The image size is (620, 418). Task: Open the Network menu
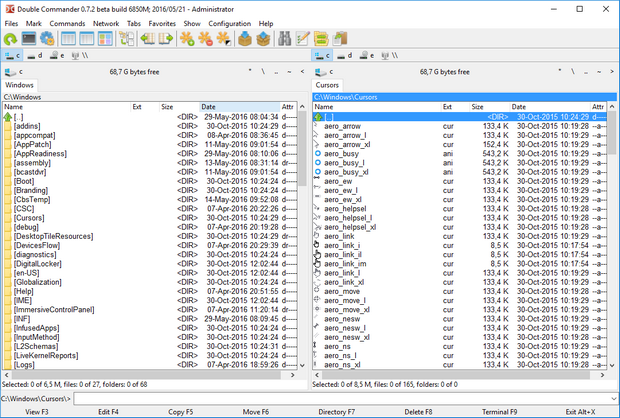[x=106, y=24]
